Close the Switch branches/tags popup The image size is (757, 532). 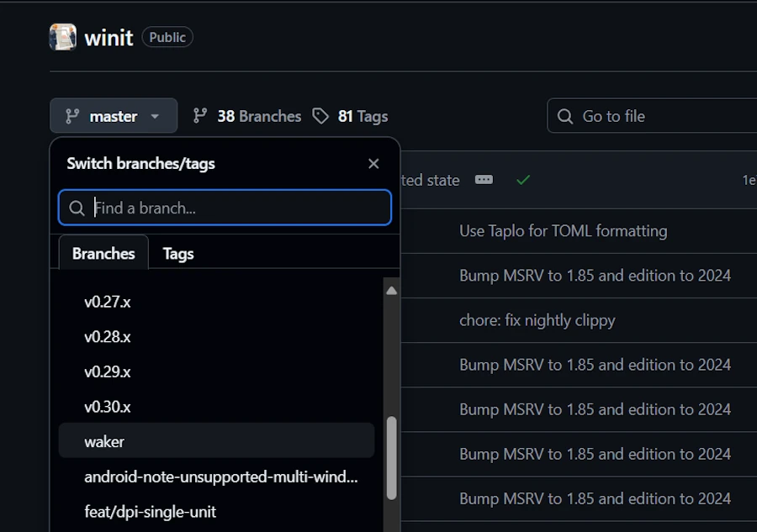(373, 164)
